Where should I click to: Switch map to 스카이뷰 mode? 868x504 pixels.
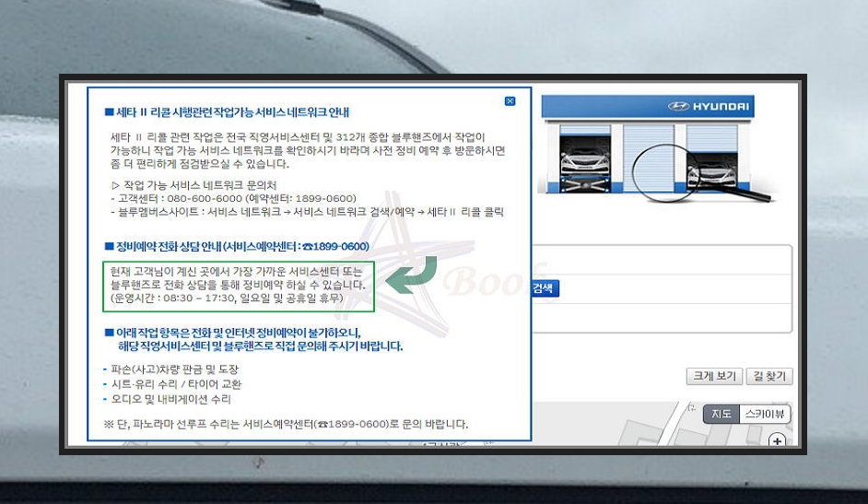tap(765, 414)
